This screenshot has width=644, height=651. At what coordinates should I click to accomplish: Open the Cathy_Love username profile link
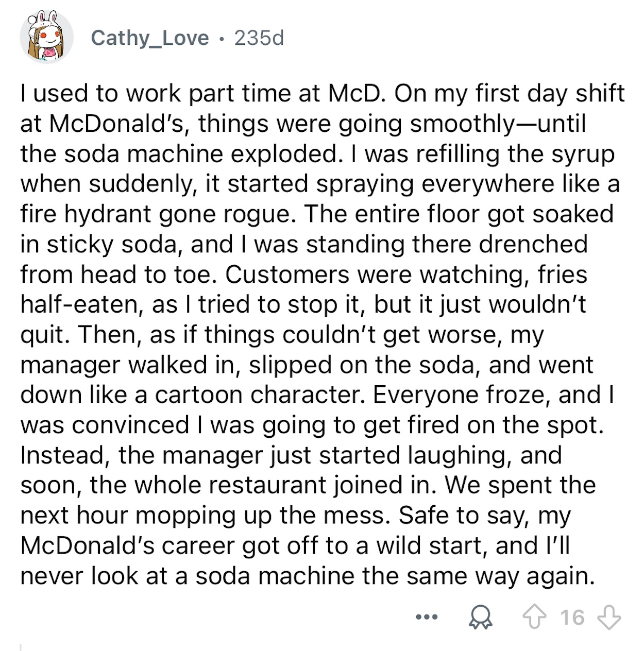(x=150, y=38)
